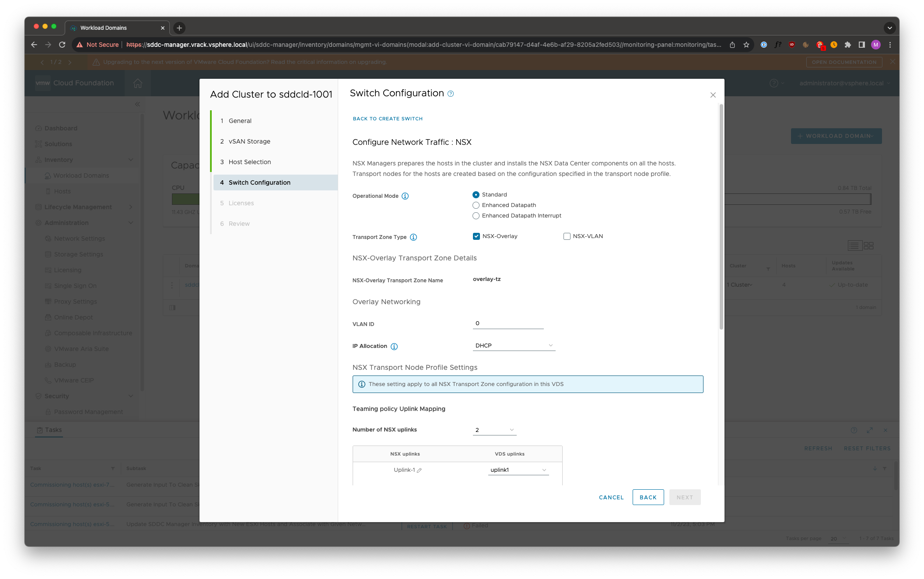This screenshot has height=579, width=924.
Task: Uncheck the NSX-Overlay checkbox
Action: coord(476,236)
